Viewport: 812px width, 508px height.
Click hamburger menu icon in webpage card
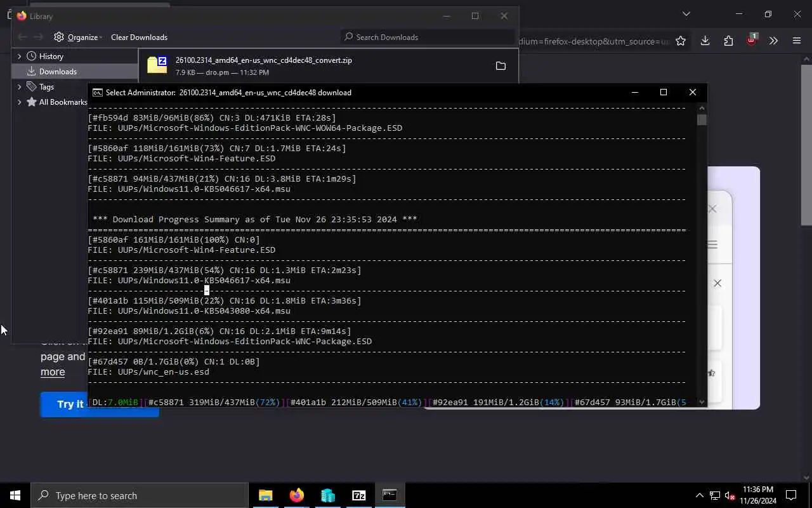point(712,244)
